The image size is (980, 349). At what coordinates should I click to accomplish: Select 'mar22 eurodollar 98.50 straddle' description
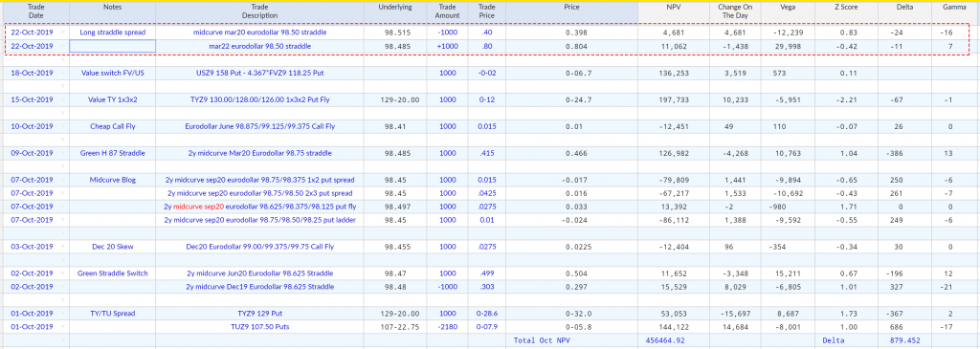click(259, 46)
